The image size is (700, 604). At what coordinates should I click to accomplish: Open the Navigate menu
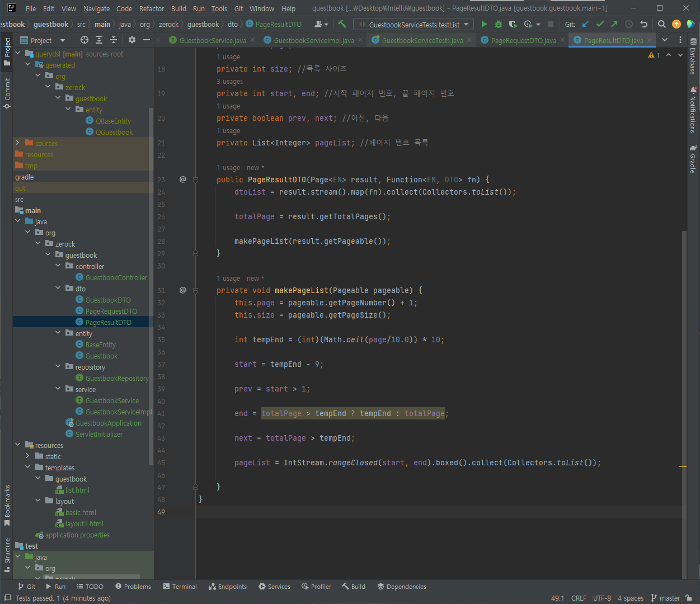click(x=96, y=8)
